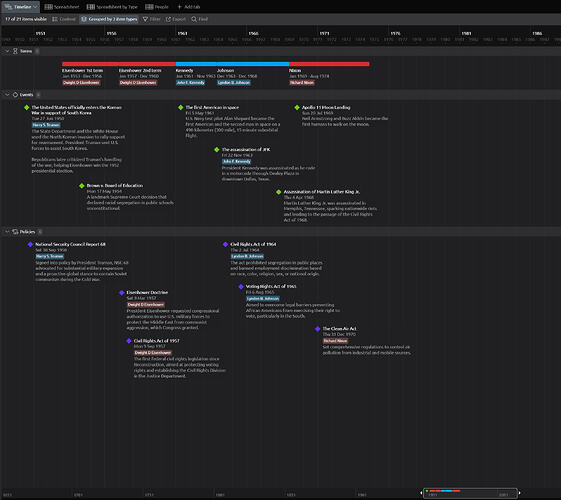Click the minimap range handle at bottom right
This screenshot has height=500, width=561.
(519, 493)
